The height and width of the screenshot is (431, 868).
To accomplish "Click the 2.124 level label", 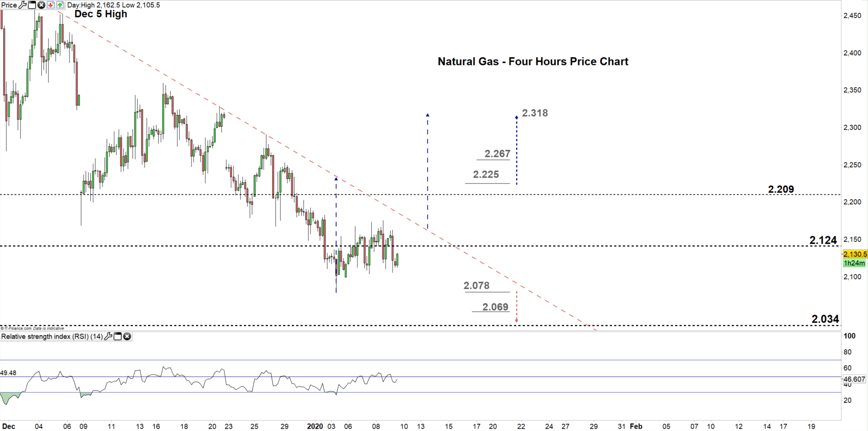I will click(823, 240).
